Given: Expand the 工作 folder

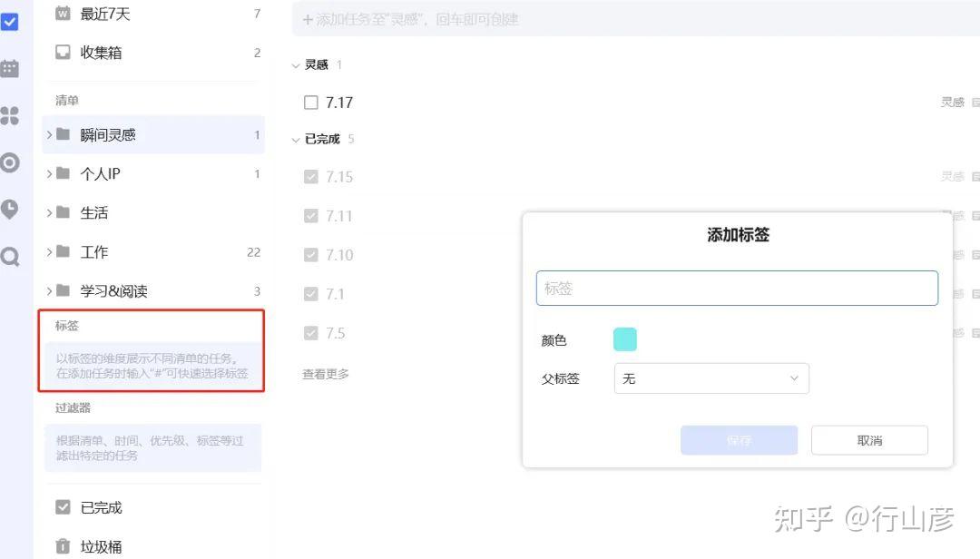Looking at the screenshot, I should coord(50,252).
